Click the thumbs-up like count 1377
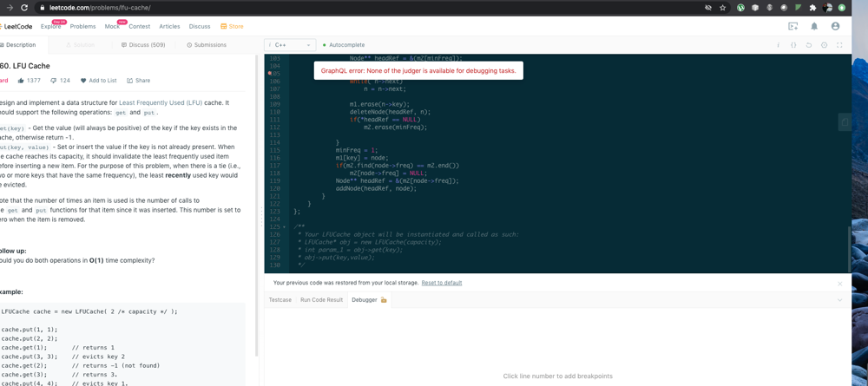 click(30, 80)
